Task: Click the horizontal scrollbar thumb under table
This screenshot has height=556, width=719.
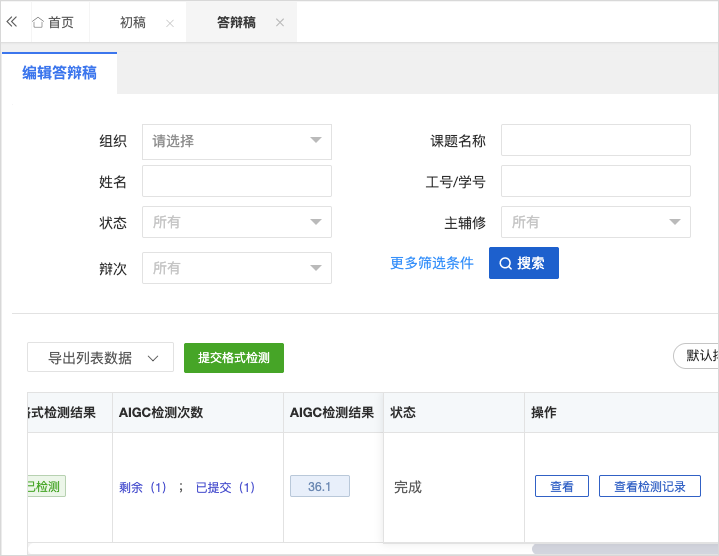Action: point(625,549)
